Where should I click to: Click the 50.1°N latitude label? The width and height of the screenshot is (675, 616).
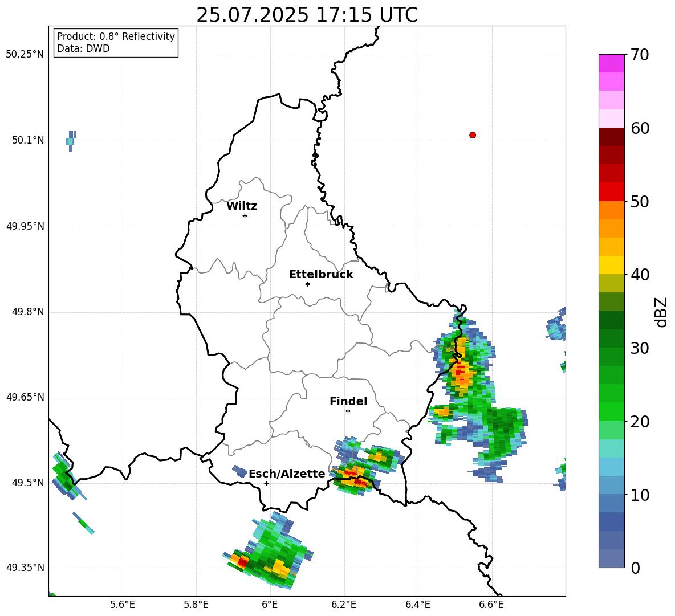pyautogui.click(x=28, y=140)
